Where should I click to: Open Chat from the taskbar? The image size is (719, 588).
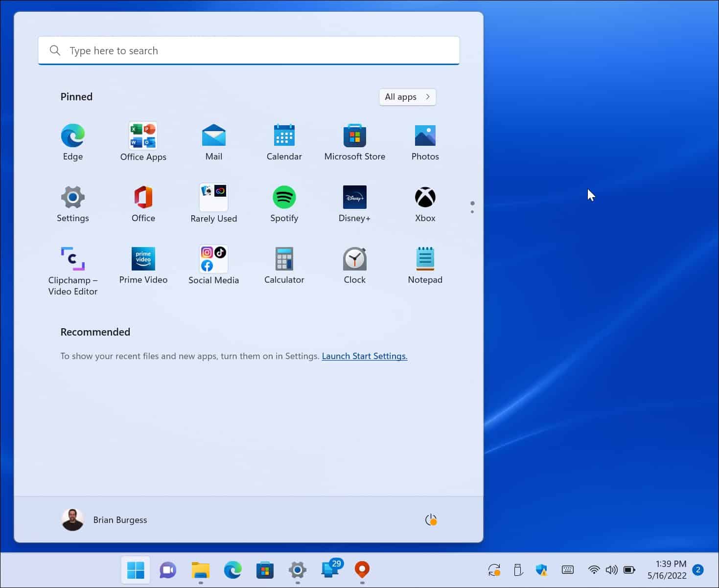coord(167,570)
